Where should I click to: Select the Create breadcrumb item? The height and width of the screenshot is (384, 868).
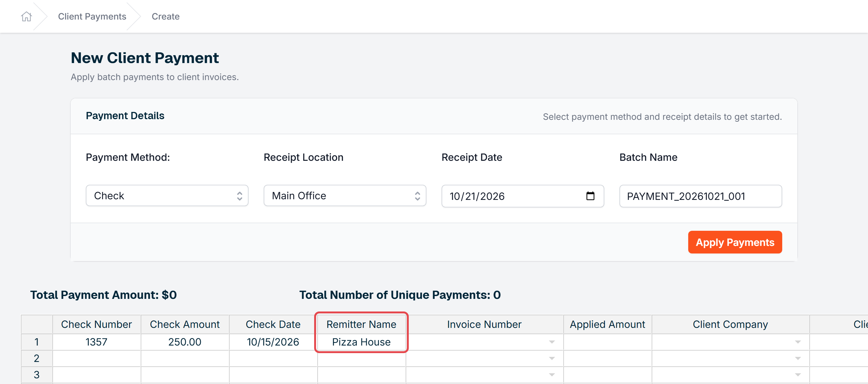[x=166, y=16]
